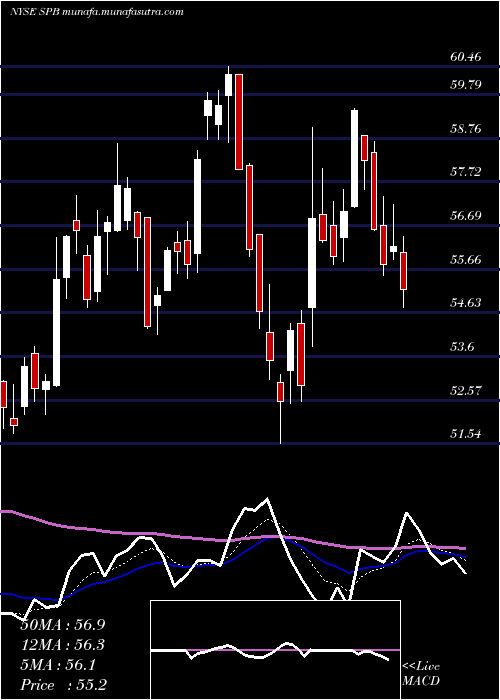Click the NYSE SPB munafa.munafasutra.com title
The height and width of the screenshot is (700, 500).
coord(96,12)
